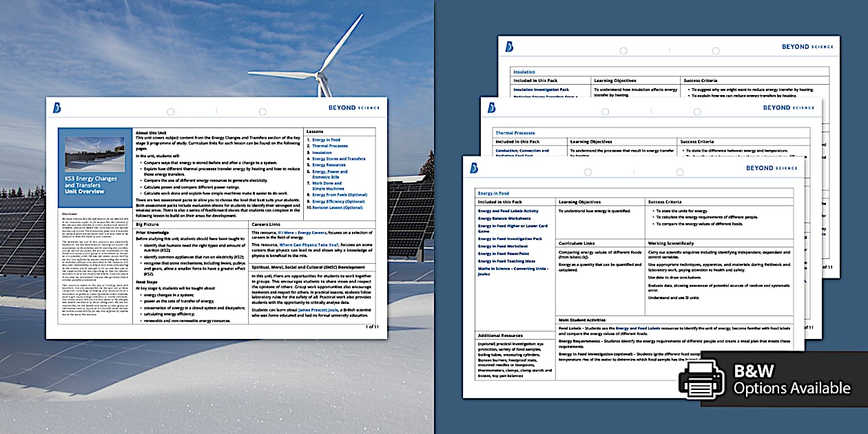Select the Thermal Processes section header
Viewport: 868px width, 434px height.
click(x=515, y=132)
